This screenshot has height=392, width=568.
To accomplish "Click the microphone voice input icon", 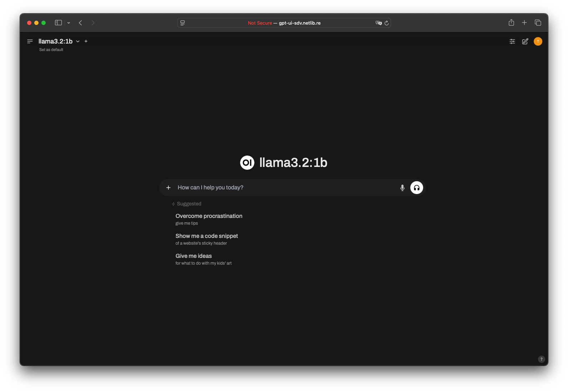I will (x=402, y=188).
